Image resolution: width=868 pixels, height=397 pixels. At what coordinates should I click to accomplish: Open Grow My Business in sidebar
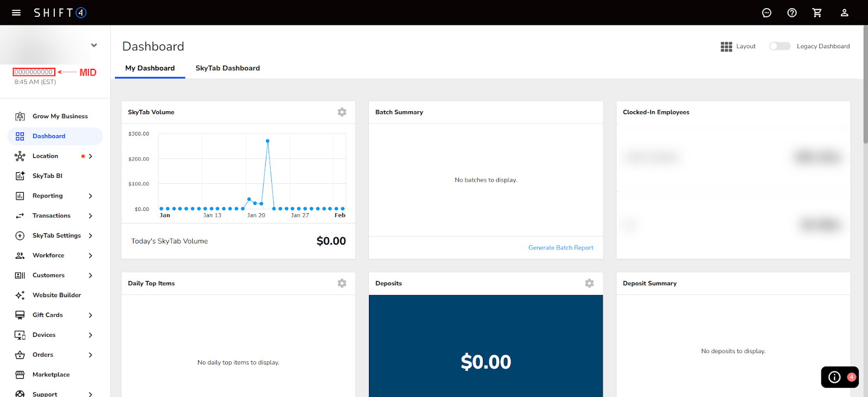coord(60,116)
